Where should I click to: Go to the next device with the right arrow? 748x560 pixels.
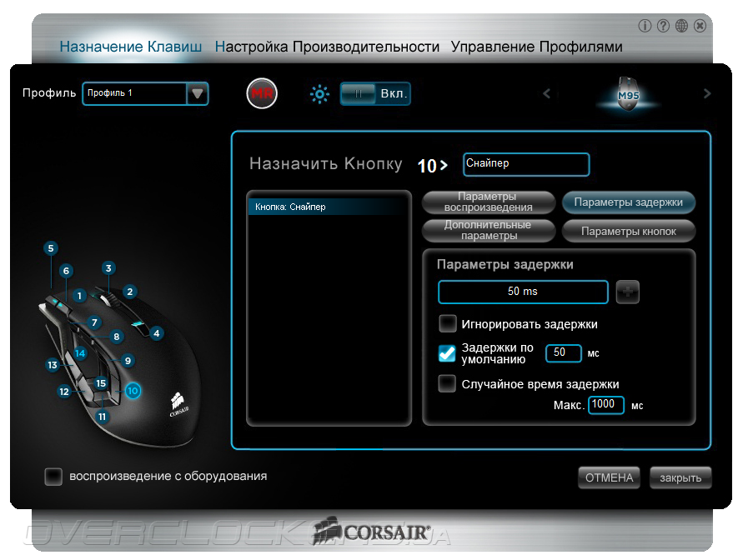coord(707,93)
